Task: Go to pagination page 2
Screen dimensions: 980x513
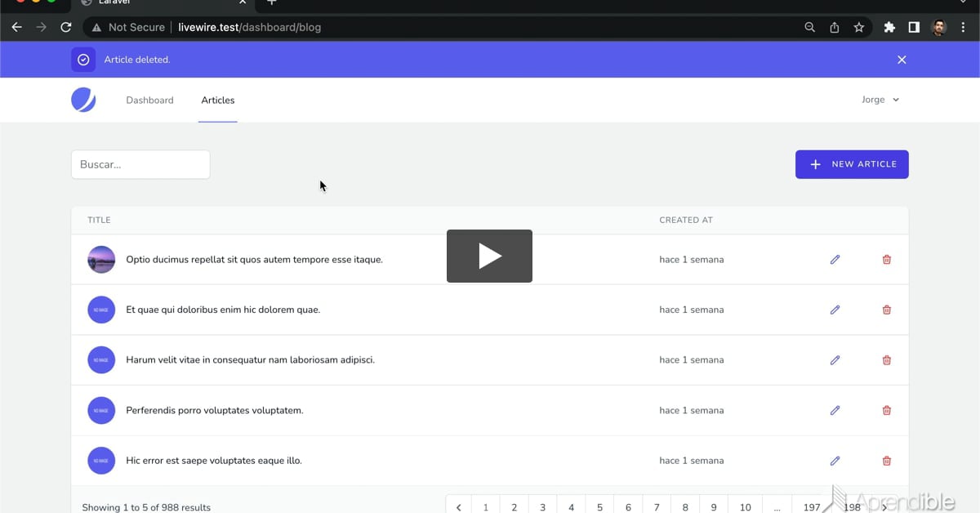Action: tap(514, 506)
